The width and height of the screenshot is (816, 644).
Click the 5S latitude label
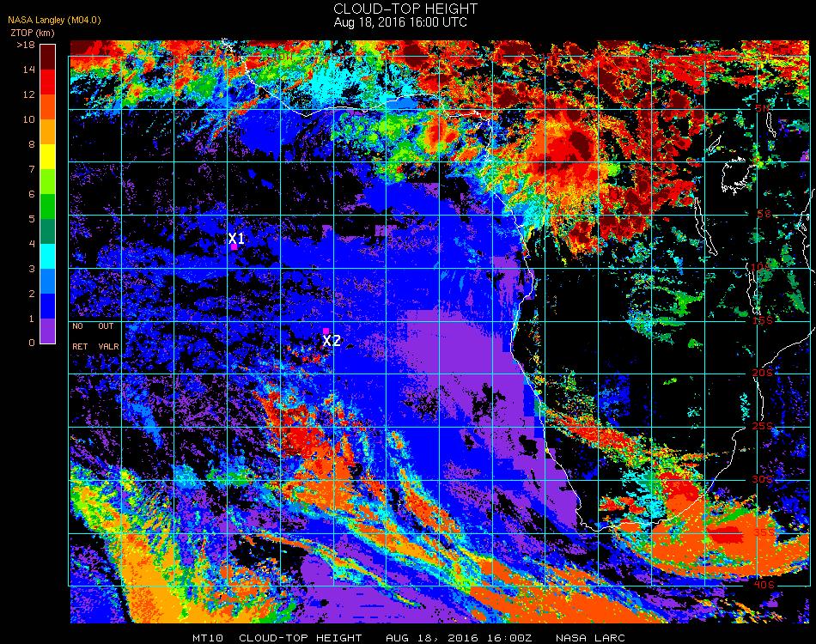(x=764, y=214)
